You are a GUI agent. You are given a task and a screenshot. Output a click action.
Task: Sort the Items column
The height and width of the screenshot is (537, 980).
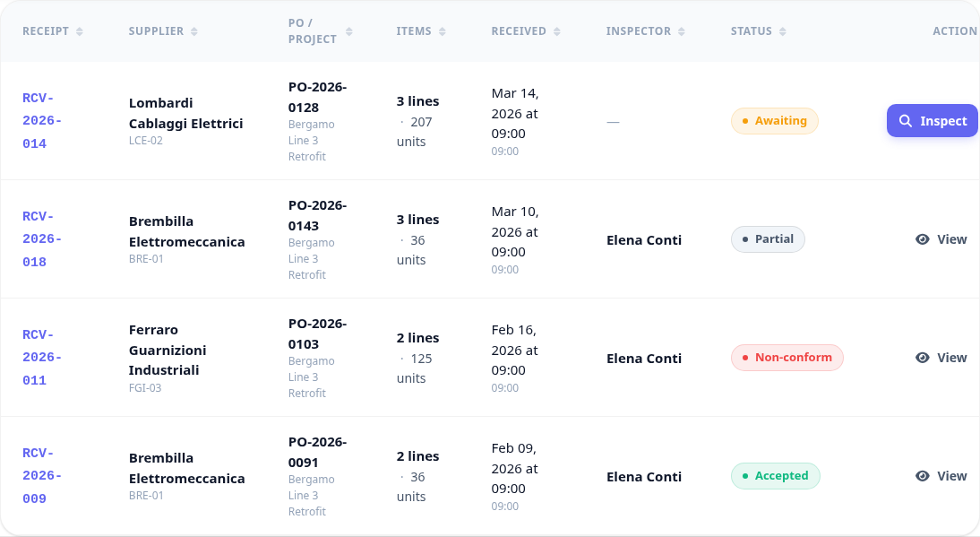[442, 31]
